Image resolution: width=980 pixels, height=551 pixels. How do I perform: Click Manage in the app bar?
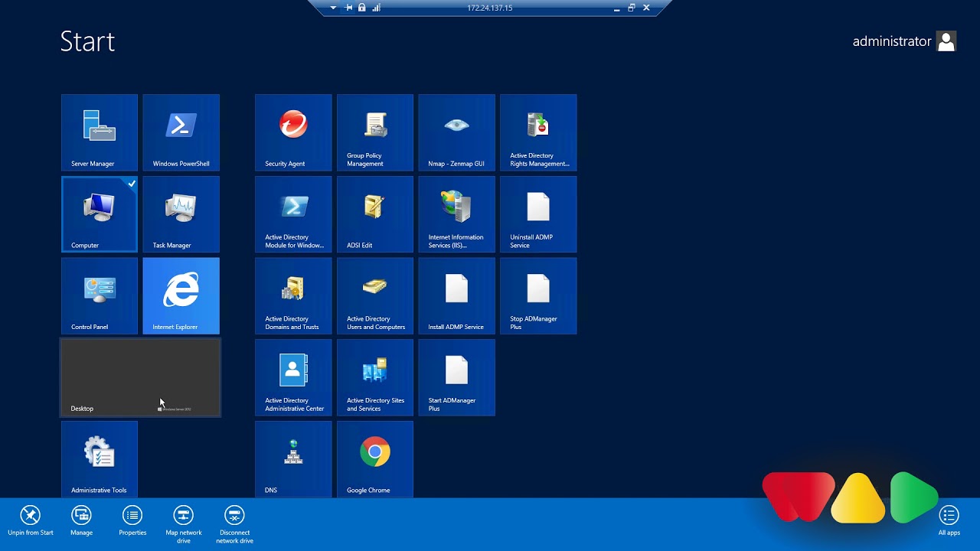(x=81, y=520)
